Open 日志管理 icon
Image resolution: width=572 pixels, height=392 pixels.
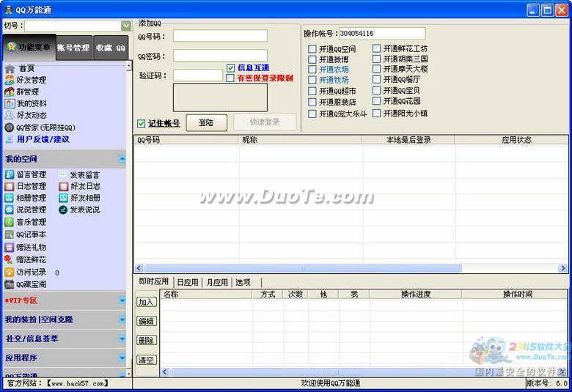(10, 186)
